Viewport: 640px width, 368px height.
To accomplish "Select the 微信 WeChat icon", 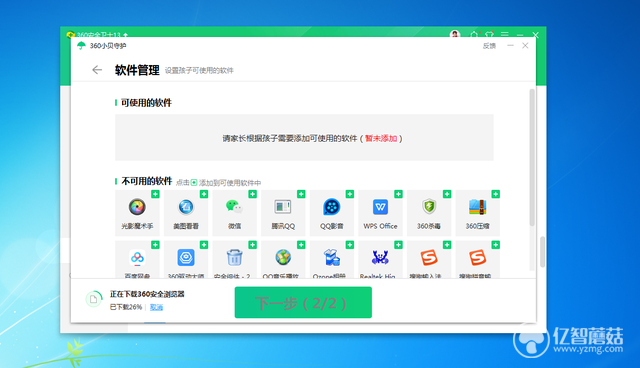I will tap(234, 207).
